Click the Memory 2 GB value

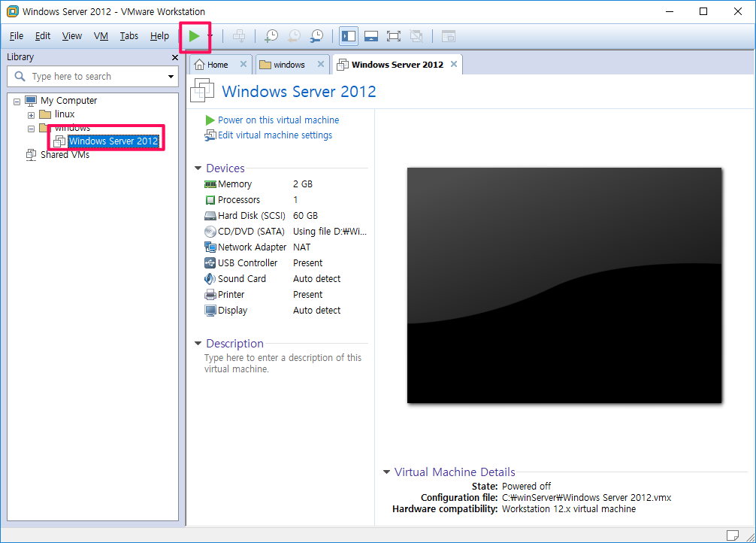tap(303, 184)
